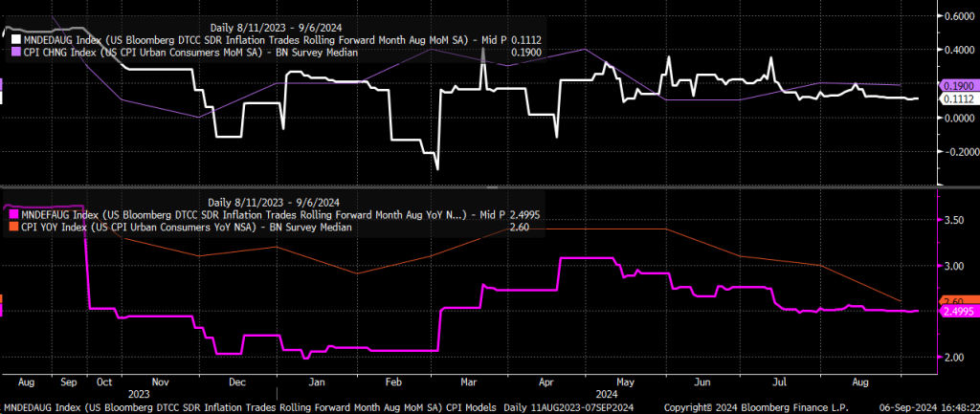Click the white 0.1112 price tag on y-axis
Screen dimensions: 980x414
pyautogui.click(x=957, y=98)
